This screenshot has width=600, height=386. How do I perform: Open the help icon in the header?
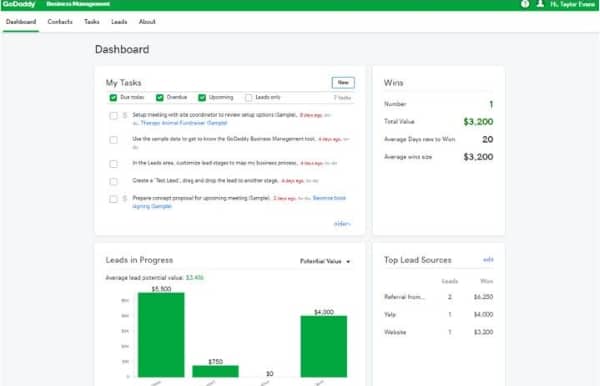pos(525,4)
